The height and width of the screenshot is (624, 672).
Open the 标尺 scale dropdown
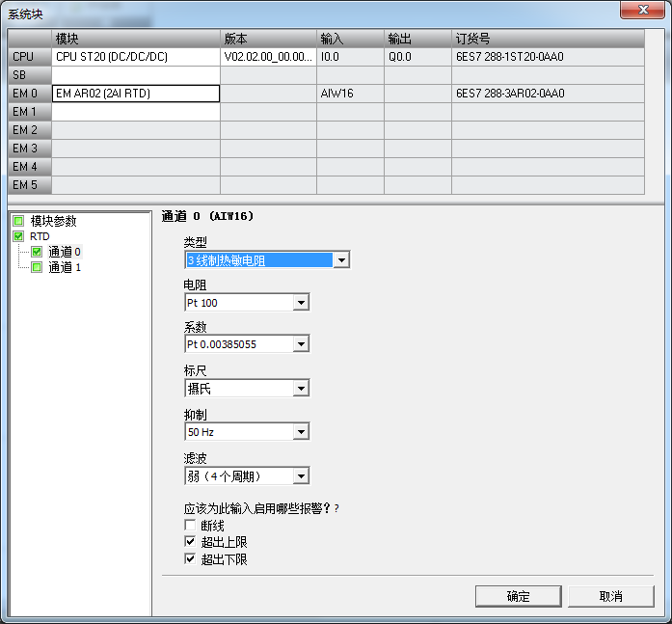(301, 389)
